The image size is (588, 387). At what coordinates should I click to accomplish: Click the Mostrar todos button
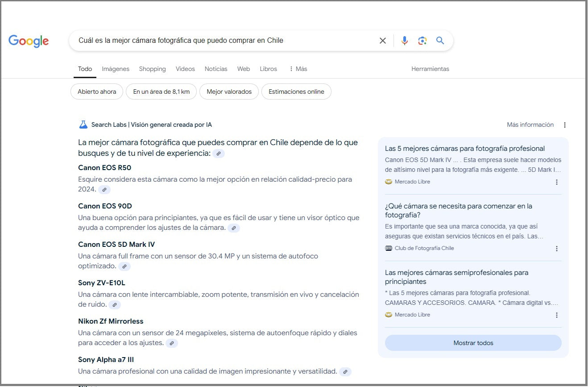coord(473,343)
